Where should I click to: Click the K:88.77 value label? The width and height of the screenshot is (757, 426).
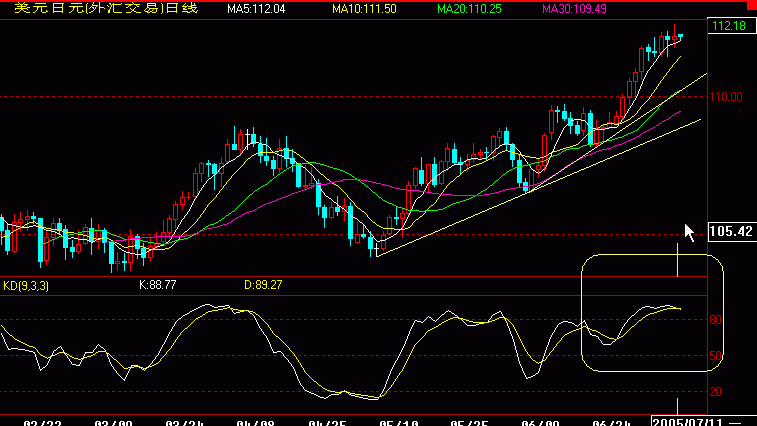[157, 285]
